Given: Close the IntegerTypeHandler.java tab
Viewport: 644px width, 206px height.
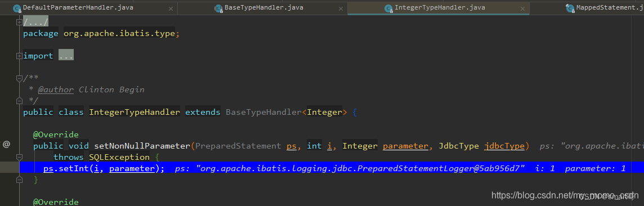Looking at the screenshot, I should point(522,8).
